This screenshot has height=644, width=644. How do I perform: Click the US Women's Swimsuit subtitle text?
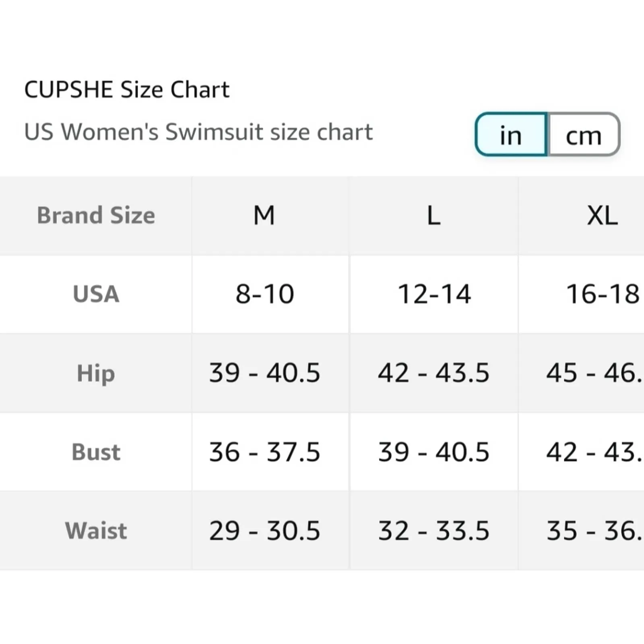(x=198, y=132)
